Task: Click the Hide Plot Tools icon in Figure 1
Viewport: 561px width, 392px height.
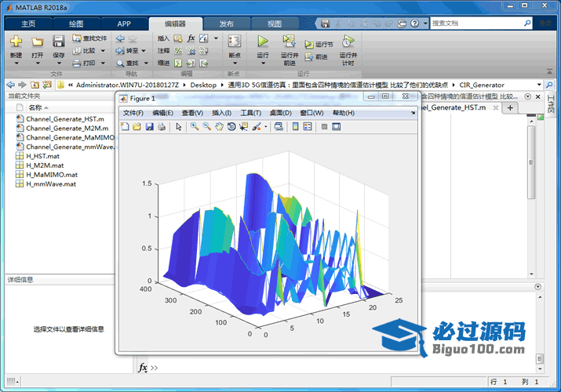Action: [324, 126]
